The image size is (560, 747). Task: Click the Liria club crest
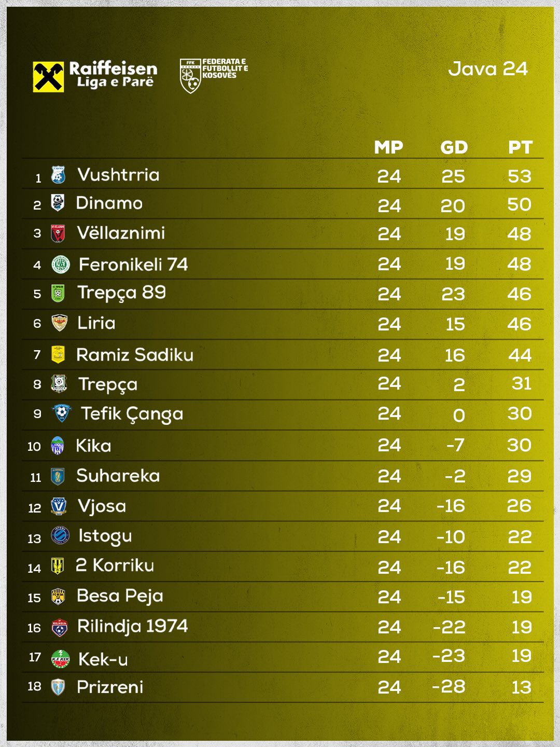pos(60,323)
